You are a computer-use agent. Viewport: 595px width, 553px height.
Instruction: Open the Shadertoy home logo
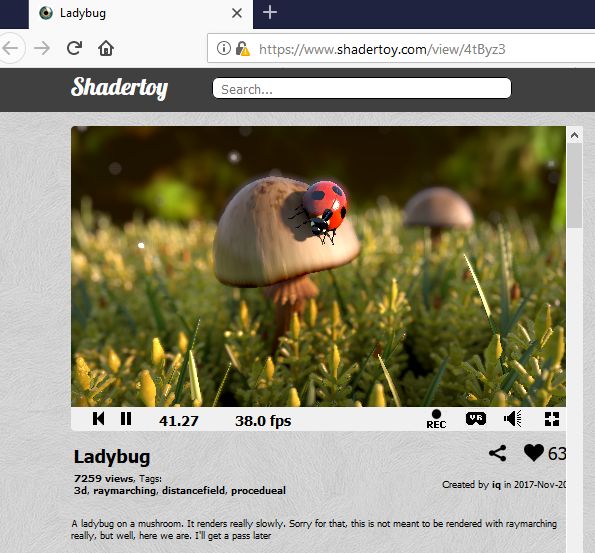coord(120,88)
